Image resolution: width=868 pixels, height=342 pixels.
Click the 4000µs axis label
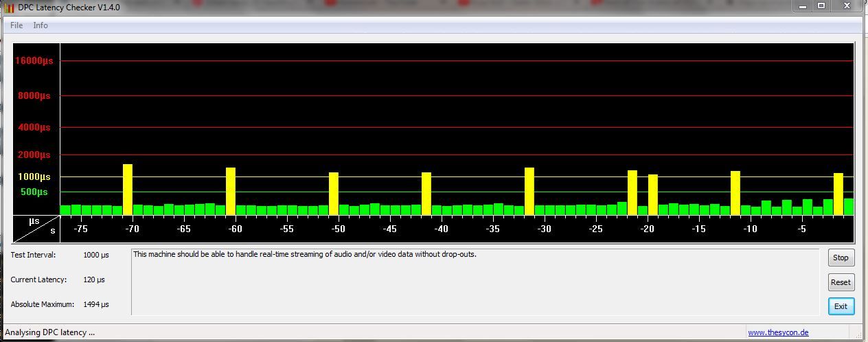pos(34,127)
